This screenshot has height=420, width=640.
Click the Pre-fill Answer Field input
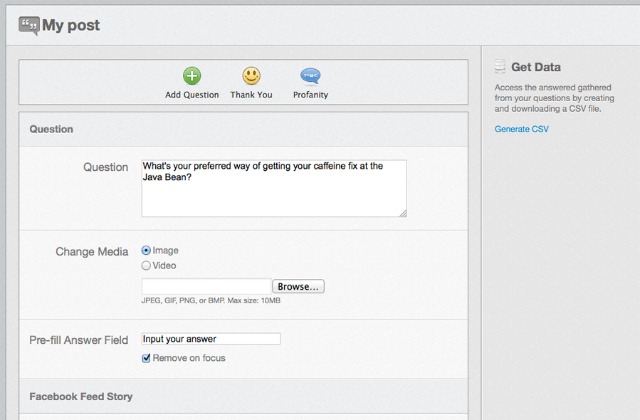211,339
